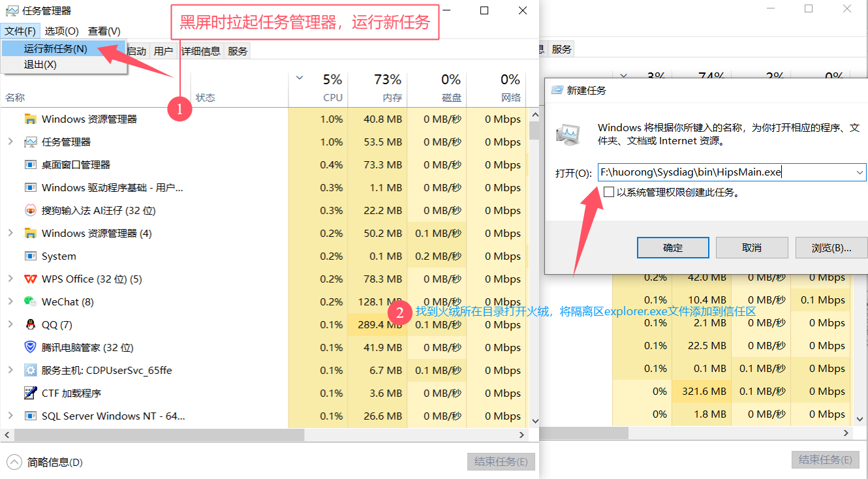Click the CTF 加载程序 icon
The width and height of the screenshot is (868, 479).
point(30,393)
